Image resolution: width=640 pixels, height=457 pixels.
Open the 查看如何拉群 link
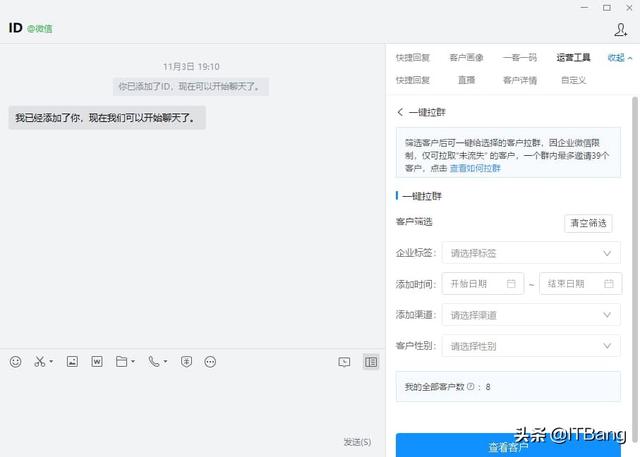(x=474, y=168)
